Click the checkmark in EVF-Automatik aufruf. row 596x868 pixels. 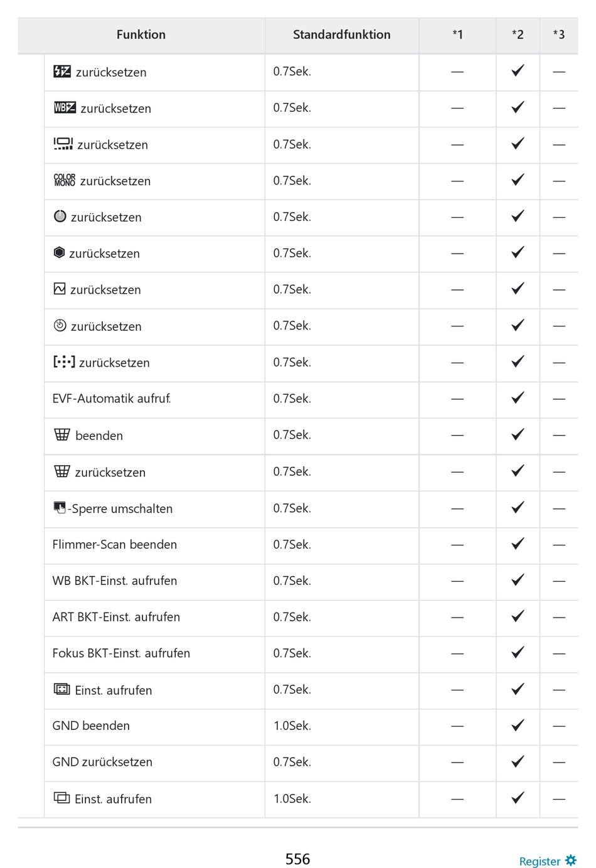[x=518, y=398]
